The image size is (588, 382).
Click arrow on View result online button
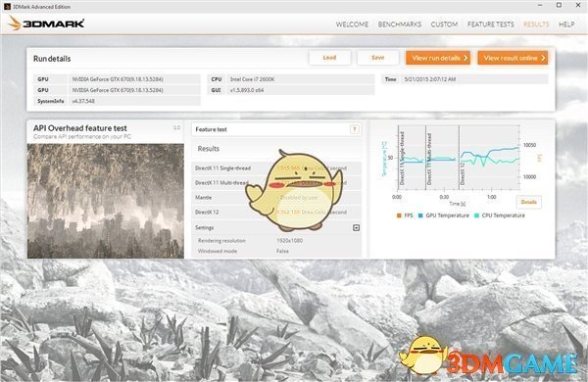tap(543, 58)
